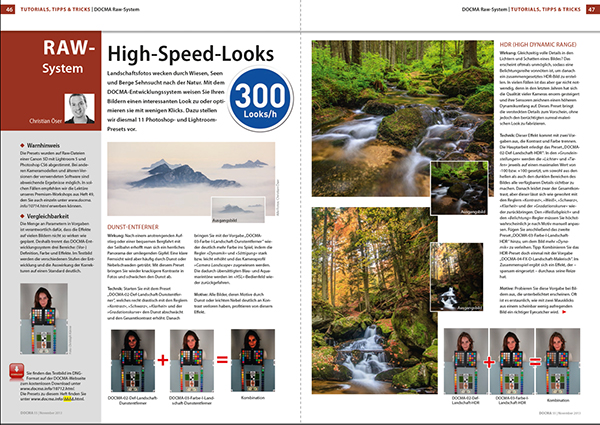The width and height of the screenshot is (600, 425).
Task: Click the green forest stream photo
Action: [x=403, y=118]
